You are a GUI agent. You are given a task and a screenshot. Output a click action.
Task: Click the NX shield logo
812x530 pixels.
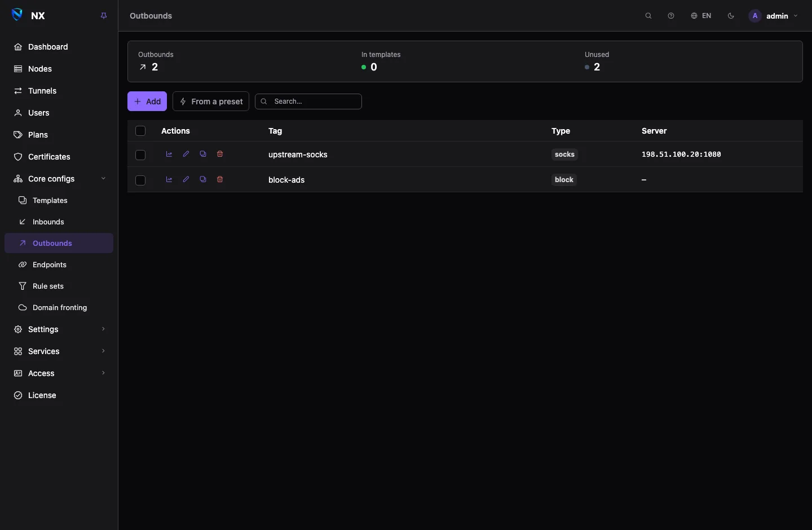tap(17, 15)
